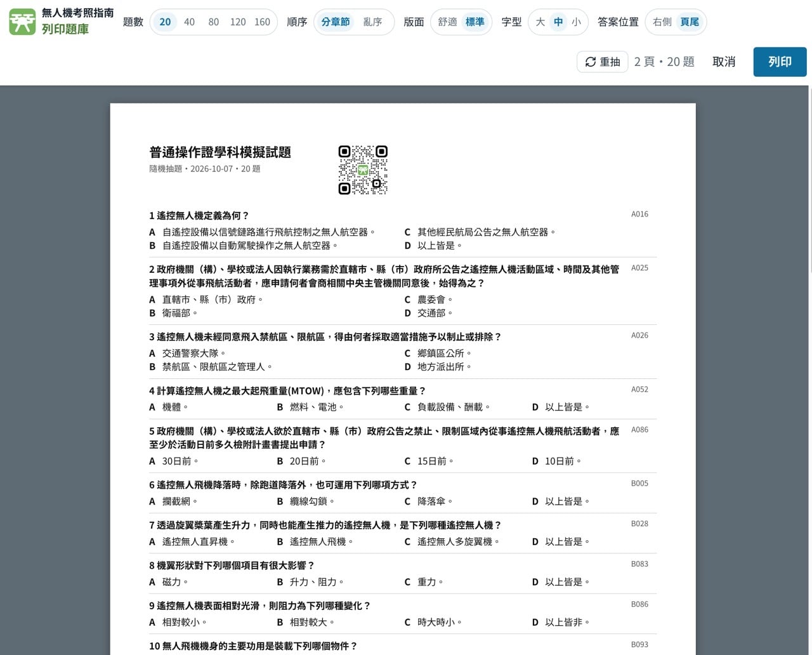
Task: Click question code B083
Action: click(639, 564)
